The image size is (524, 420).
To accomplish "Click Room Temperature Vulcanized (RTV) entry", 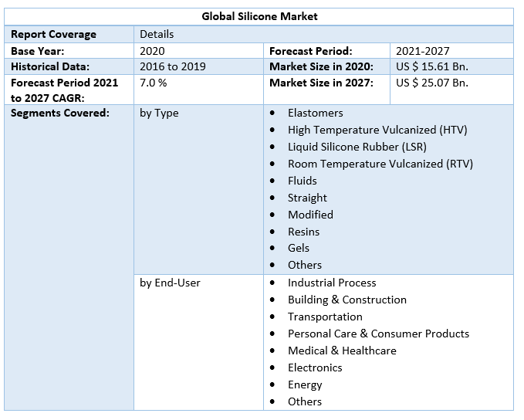I will tap(380, 164).
